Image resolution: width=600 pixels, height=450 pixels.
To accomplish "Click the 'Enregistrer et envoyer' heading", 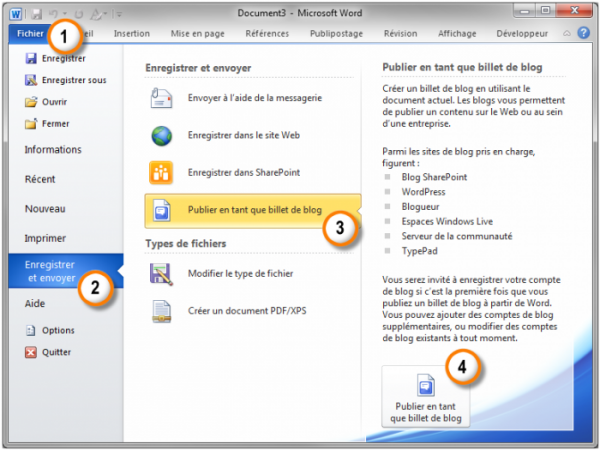I will (x=198, y=68).
